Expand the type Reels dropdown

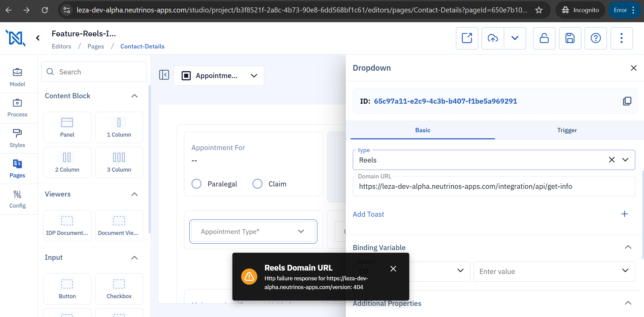(625, 160)
